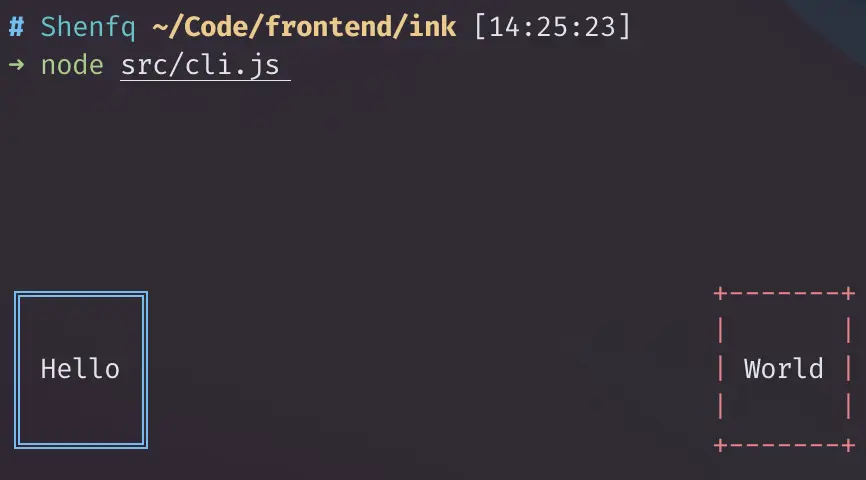Image resolution: width=866 pixels, height=480 pixels.
Task: Click the top-left plus corner of World box
Action: point(720,293)
